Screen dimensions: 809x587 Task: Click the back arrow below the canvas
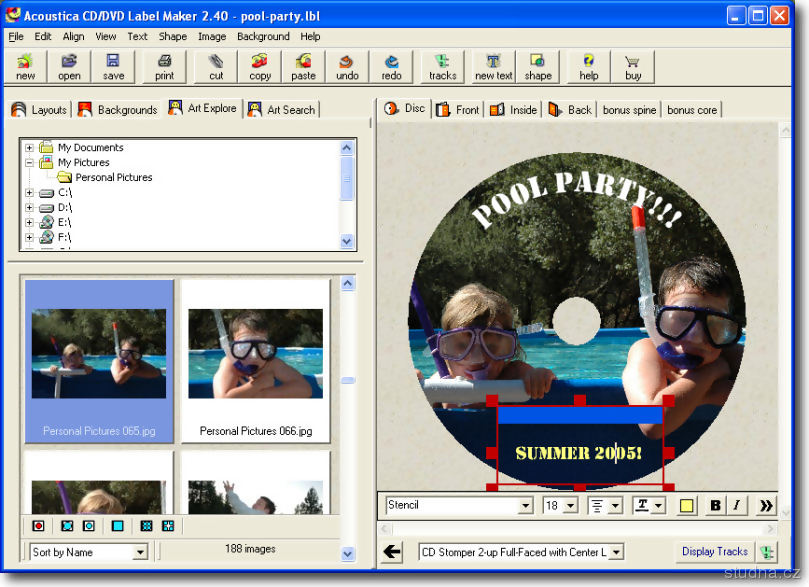(x=392, y=552)
